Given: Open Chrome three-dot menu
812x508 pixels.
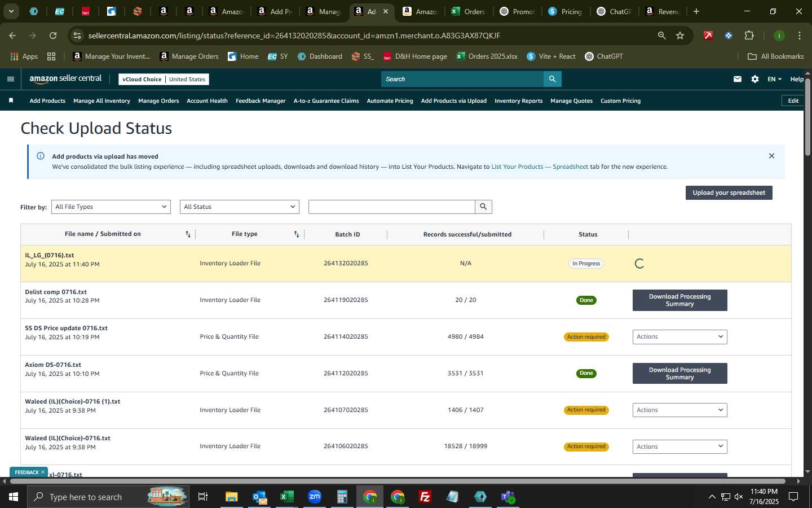Looking at the screenshot, I should pos(800,36).
